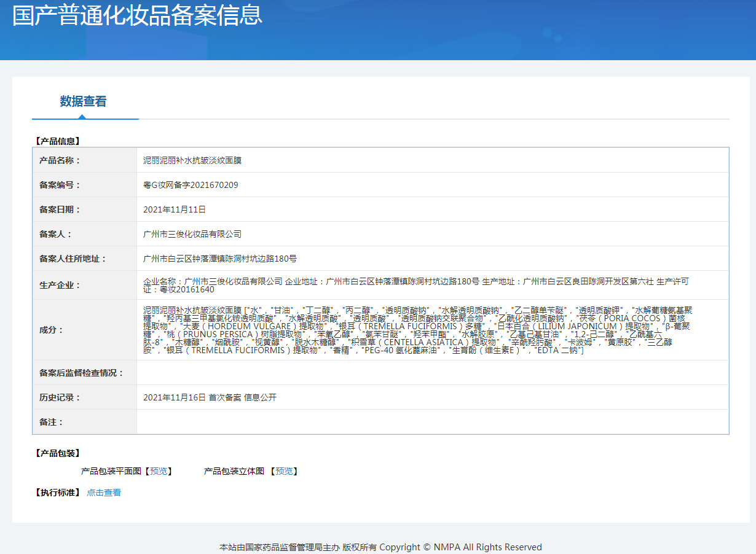Select filer value 广州市三俊化妆品有限公司

(192, 234)
